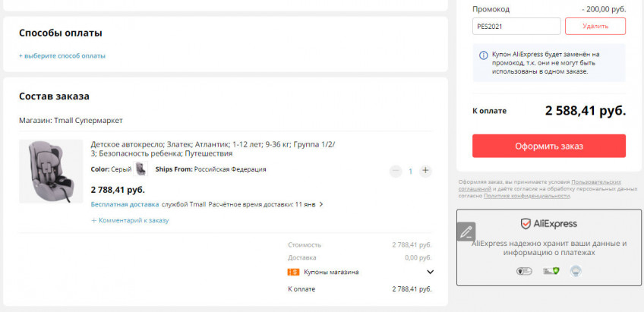Viewport: 644px width, 312px height.
Task: Click the Оформить заказ button
Action: point(549,146)
